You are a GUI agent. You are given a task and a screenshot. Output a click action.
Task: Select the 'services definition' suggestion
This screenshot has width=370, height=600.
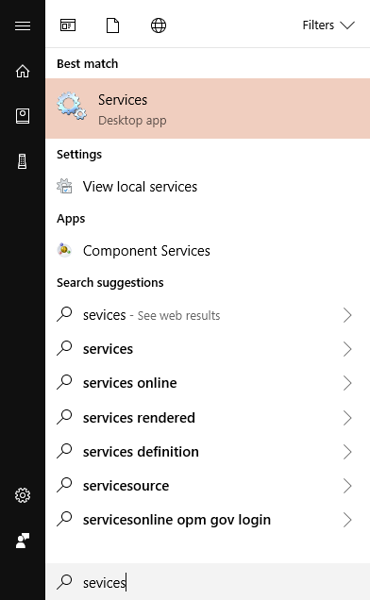[207, 452]
